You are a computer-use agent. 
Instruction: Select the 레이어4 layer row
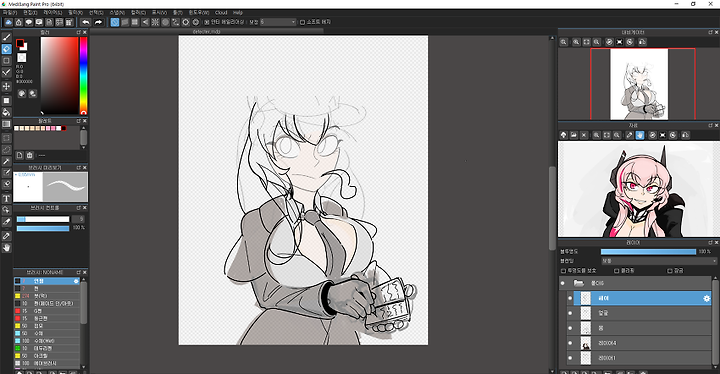[x=639, y=343]
